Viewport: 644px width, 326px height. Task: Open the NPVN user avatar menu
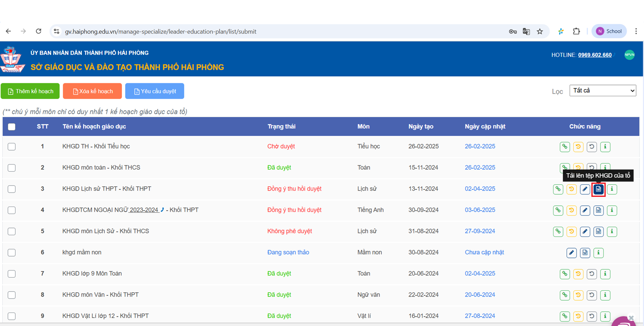pos(629,55)
